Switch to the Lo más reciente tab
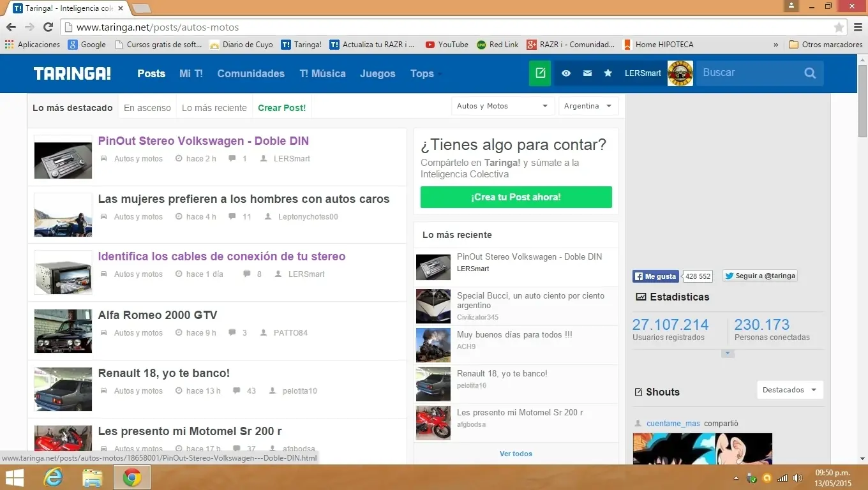Viewport: 868px width, 490px height. pos(214,108)
